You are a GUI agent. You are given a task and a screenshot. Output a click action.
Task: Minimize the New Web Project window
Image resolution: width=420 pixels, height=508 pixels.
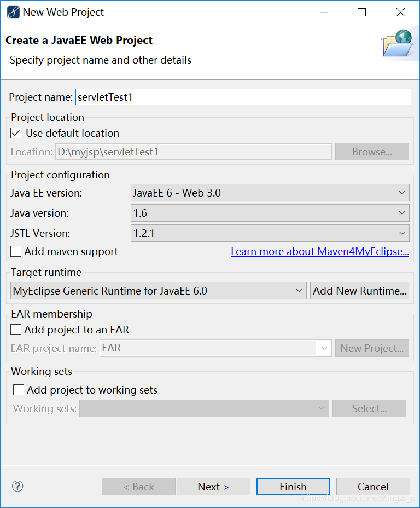tap(324, 12)
